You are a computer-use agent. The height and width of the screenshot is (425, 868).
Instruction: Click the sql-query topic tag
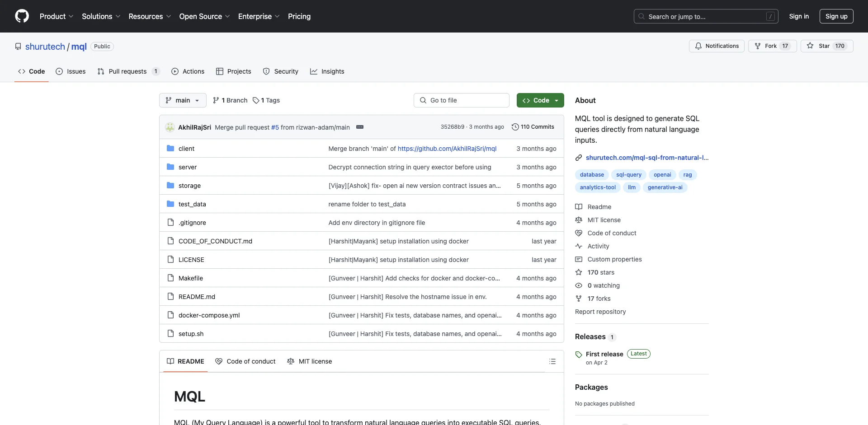tap(629, 175)
